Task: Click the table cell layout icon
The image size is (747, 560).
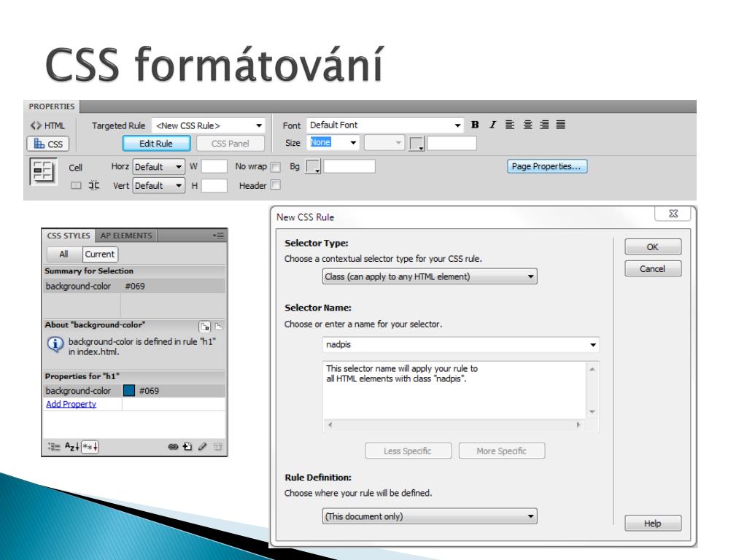Action: 43,171
